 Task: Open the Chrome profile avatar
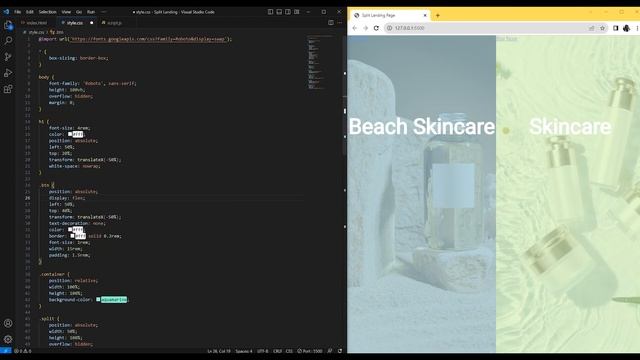pyautogui.click(x=627, y=28)
